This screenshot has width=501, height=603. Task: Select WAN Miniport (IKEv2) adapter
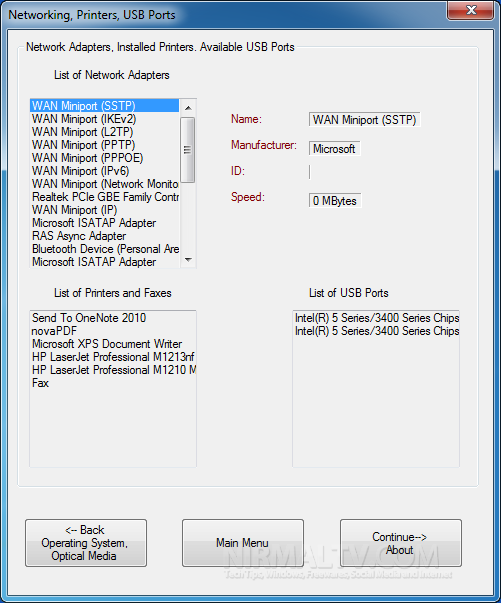point(105,119)
